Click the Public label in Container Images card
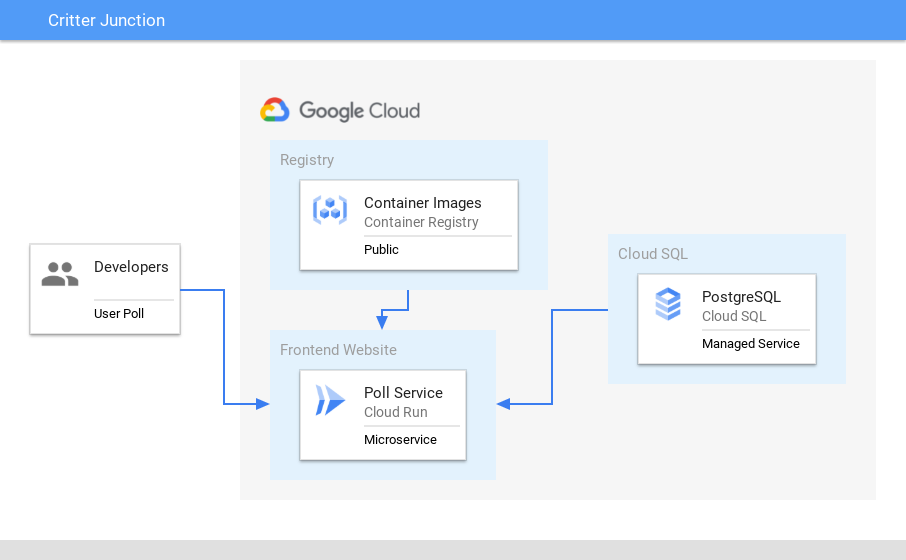 (381, 250)
